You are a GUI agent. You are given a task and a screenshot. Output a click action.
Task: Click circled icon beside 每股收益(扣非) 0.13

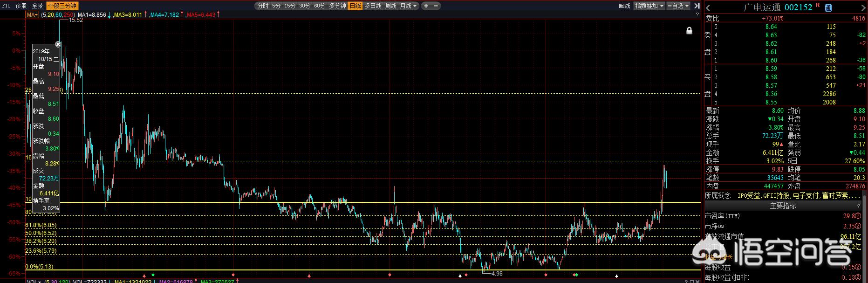(x=858, y=277)
